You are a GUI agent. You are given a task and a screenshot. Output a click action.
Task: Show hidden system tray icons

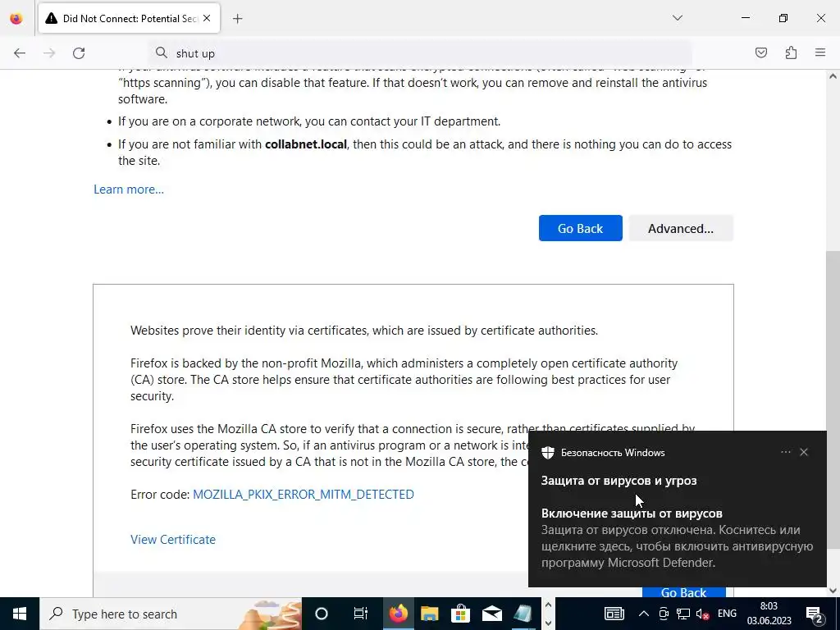[643, 614]
